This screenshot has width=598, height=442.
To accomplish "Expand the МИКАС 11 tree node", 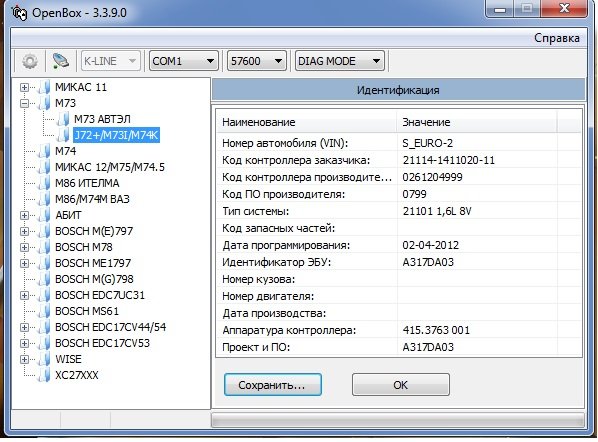I will tap(24, 87).
